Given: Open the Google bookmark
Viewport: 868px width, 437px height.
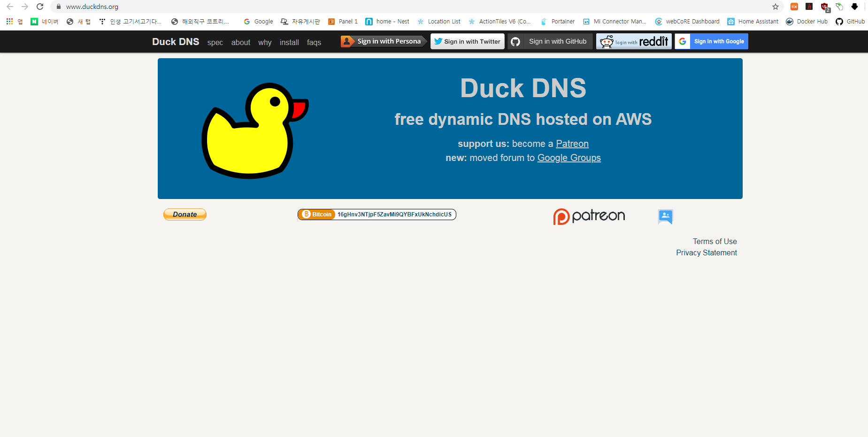Looking at the screenshot, I should [x=258, y=22].
